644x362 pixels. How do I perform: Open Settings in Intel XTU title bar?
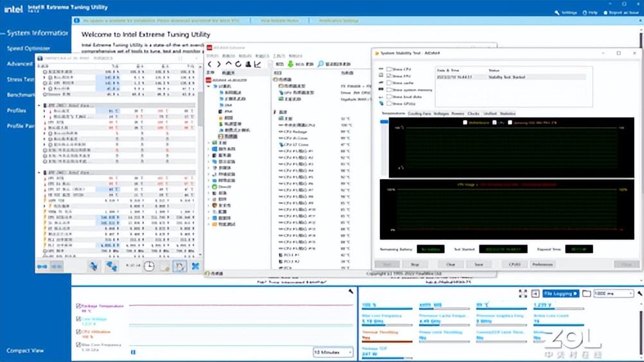[x=566, y=13]
